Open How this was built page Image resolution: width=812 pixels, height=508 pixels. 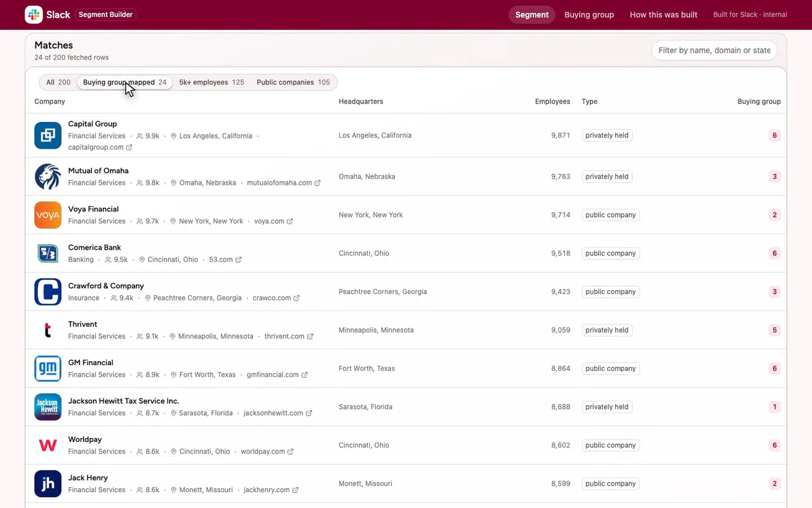coord(664,15)
